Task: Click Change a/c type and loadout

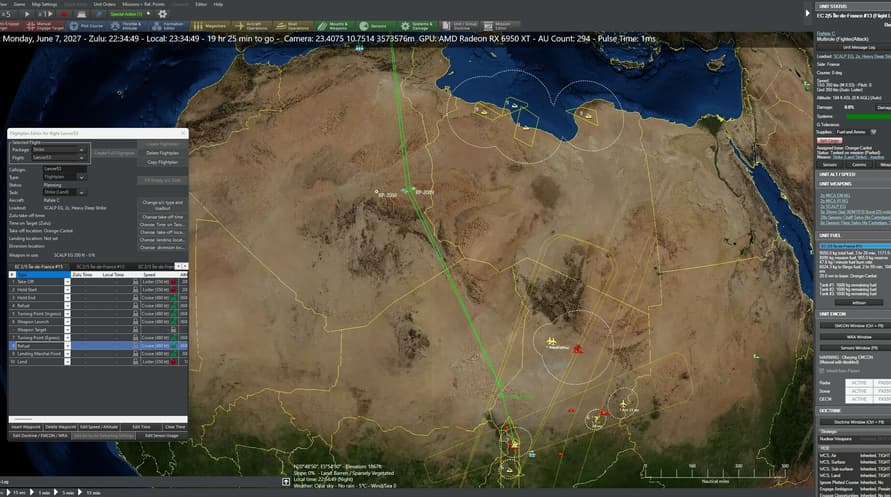Action: pos(163,205)
